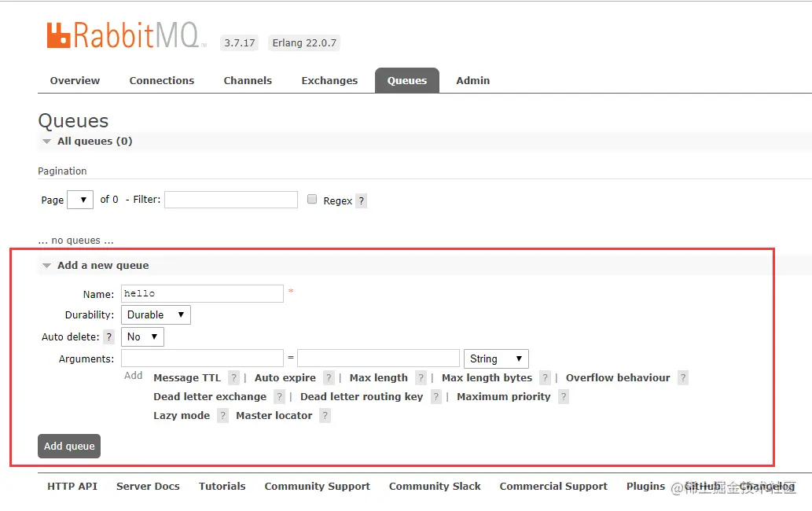This screenshot has height=511, width=812.
Task: Open help icon for Lazy mode
Action: pyautogui.click(x=222, y=416)
